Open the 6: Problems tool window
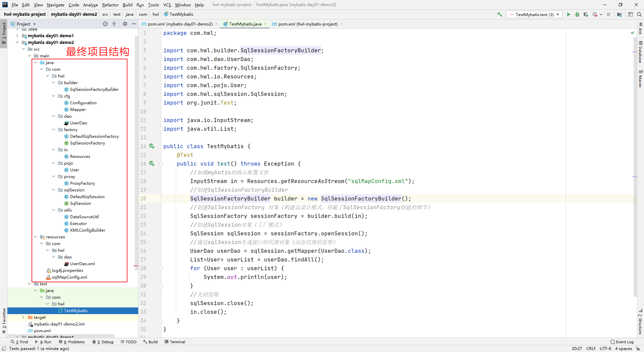644x352 pixels. click(x=72, y=342)
